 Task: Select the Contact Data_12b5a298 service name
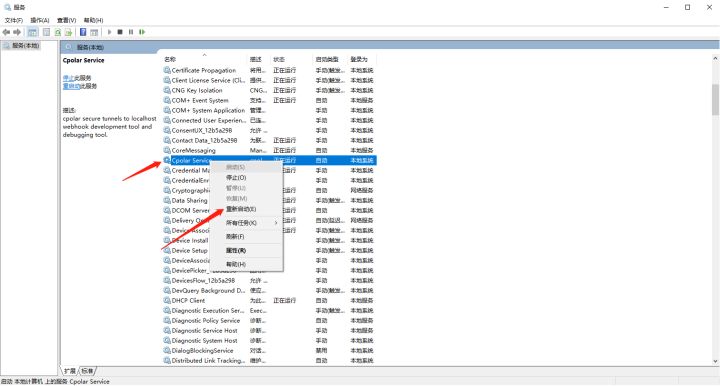tap(204, 140)
